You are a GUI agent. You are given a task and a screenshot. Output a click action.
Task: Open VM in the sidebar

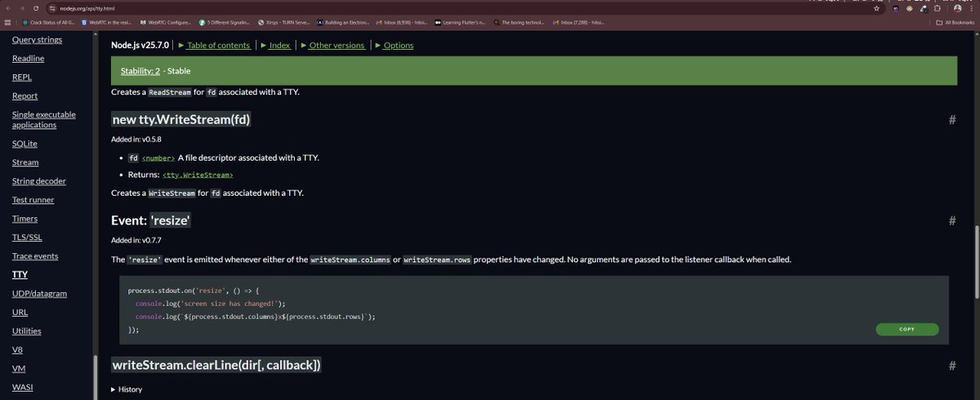pos(19,369)
